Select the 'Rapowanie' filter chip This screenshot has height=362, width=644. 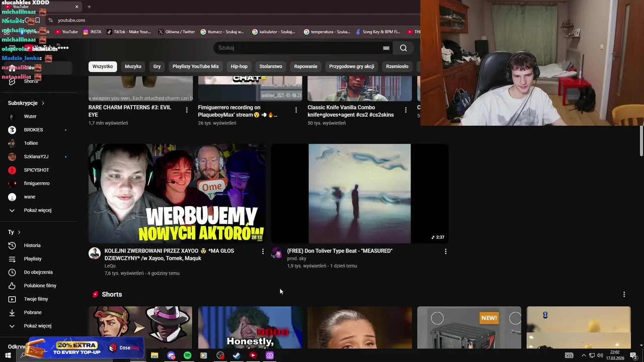click(306, 66)
